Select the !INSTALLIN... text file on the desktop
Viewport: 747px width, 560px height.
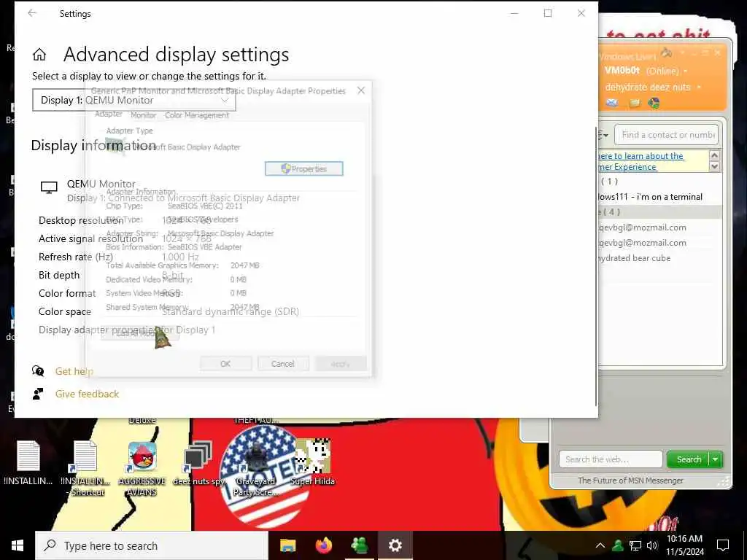tap(28, 463)
